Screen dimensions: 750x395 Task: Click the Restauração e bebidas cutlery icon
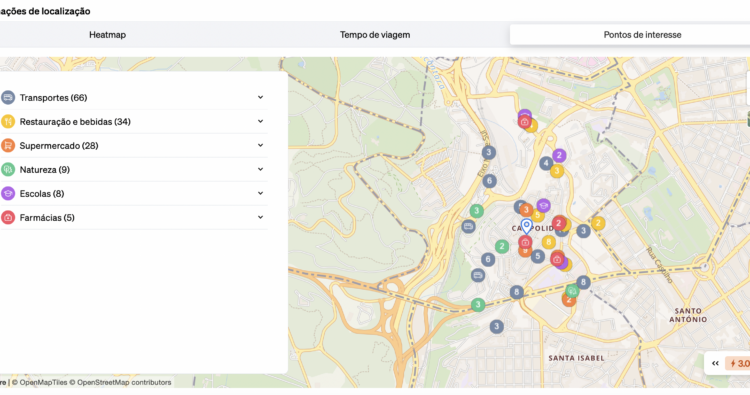[x=8, y=121]
